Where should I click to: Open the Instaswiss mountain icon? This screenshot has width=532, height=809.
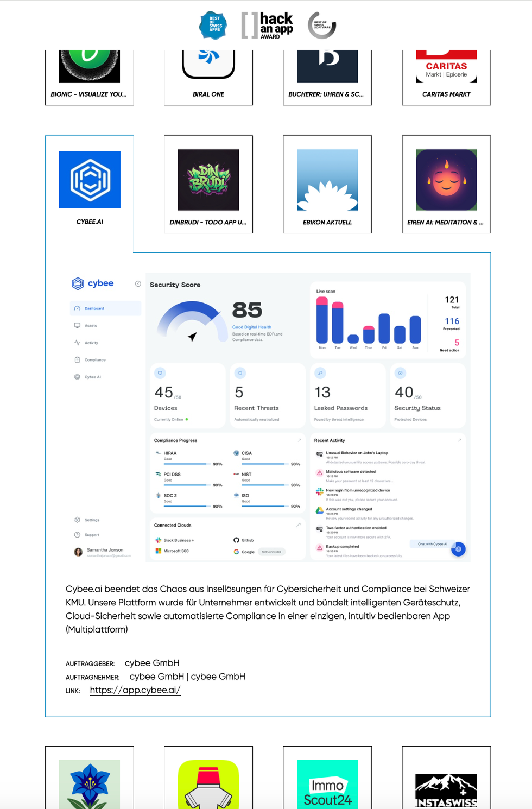pyautogui.click(x=446, y=787)
